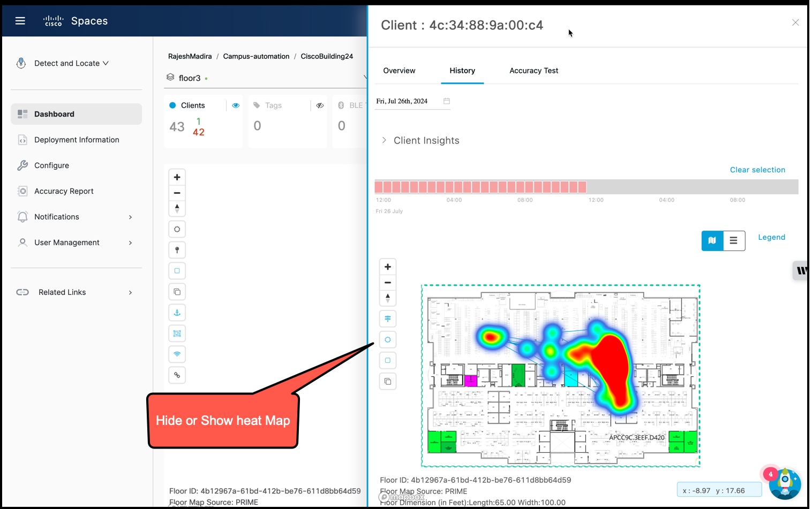Click the highlighted timeline segment
Viewport: 812px width, 509px height.
click(480, 187)
